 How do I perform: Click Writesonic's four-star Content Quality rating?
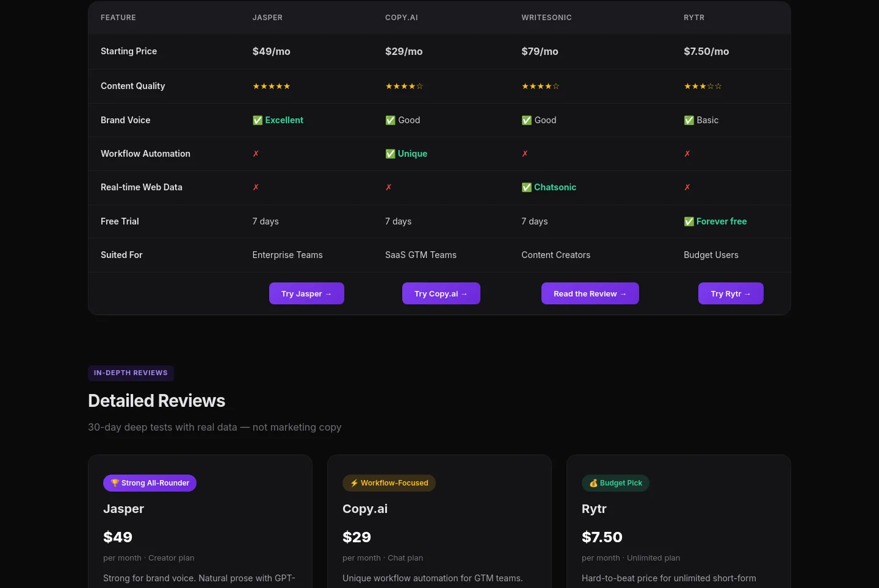tap(540, 86)
